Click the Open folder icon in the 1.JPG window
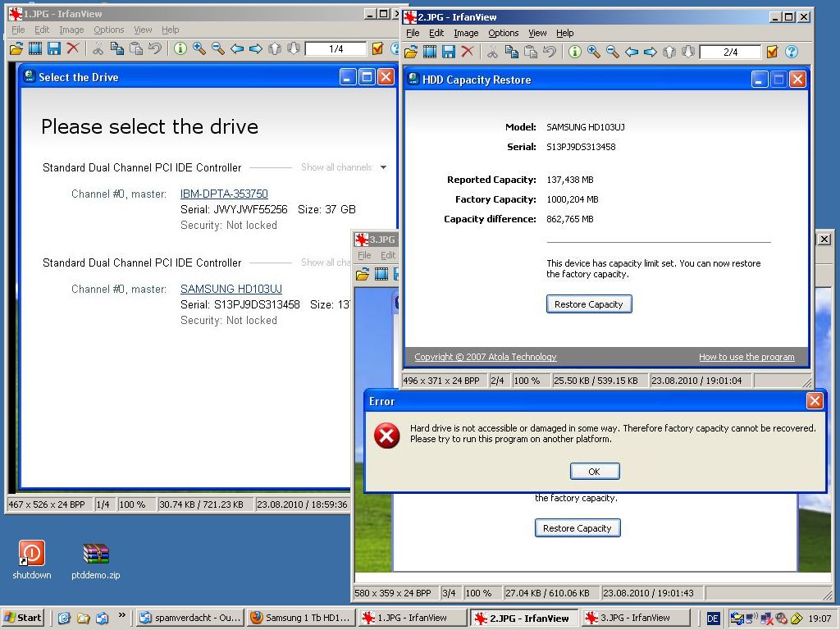Viewport: 840px width, 630px height. 16,48
